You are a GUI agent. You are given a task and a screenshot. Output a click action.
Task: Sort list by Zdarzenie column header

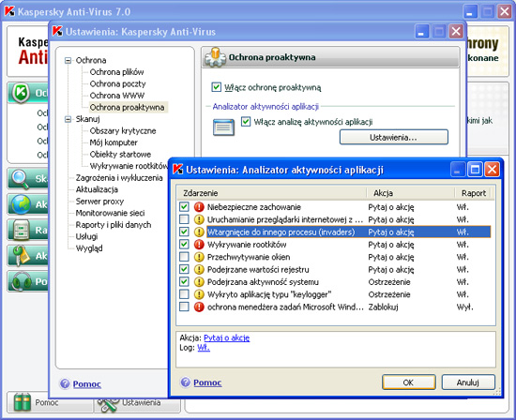click(x=272, y=193)
